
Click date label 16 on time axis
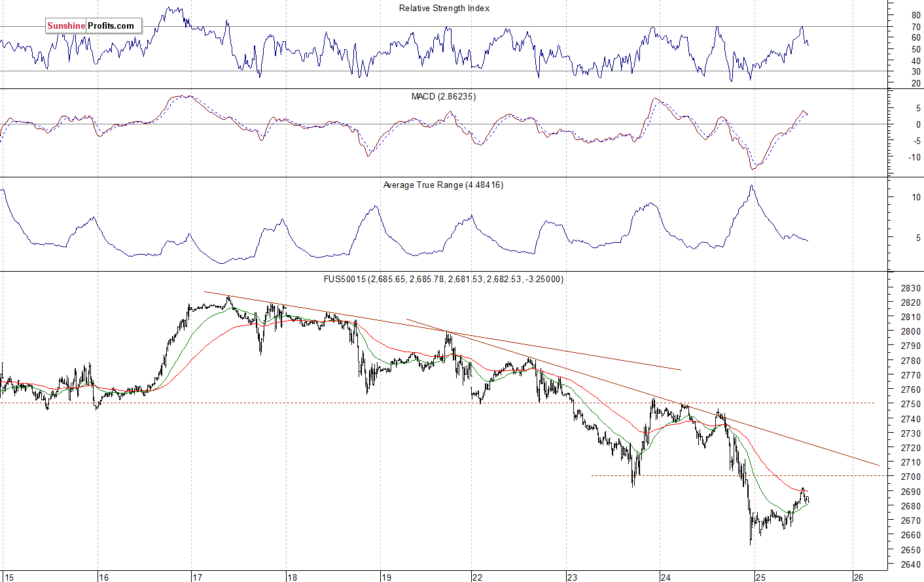click(x=103, y=577)
